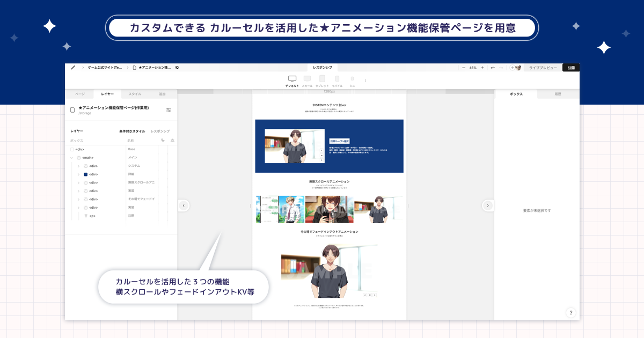Viewport: 644px width, 338px height.
Task: Select the デフォルト desktop breakpoint icon
Action: point(292,78)
